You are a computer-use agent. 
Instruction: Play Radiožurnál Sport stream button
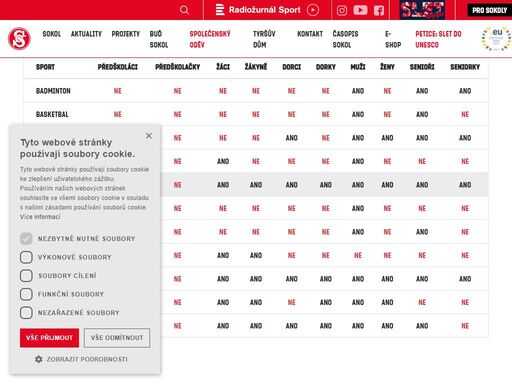(x=313, y=10)
